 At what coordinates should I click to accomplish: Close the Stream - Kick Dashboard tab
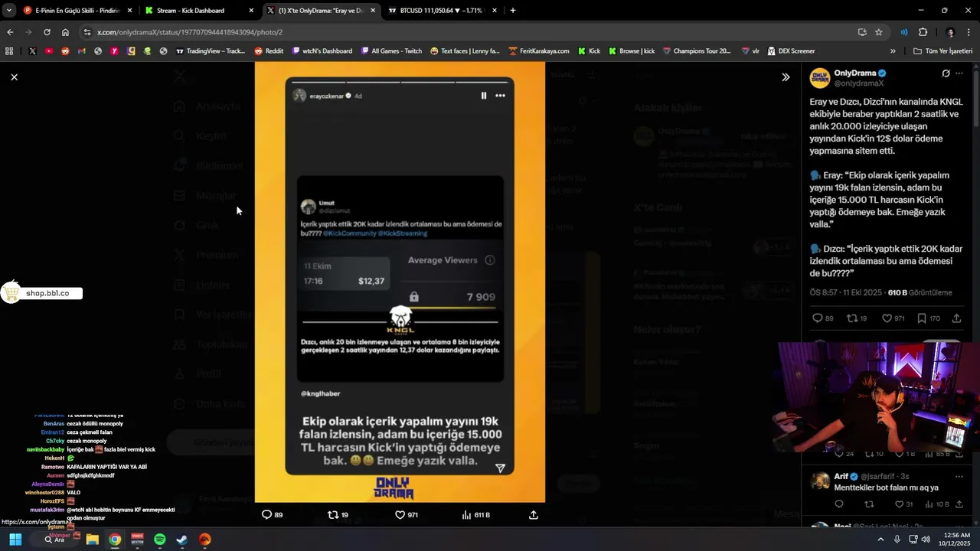click(251, 11)
